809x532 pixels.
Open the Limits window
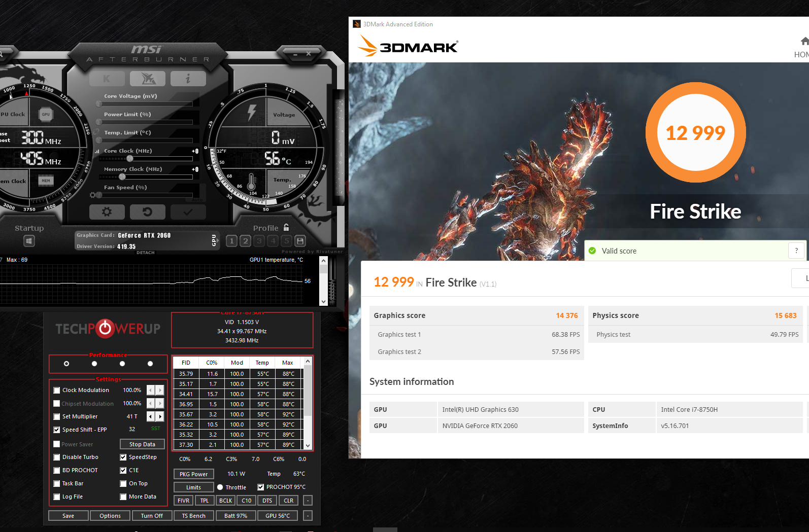pos(194,487)
